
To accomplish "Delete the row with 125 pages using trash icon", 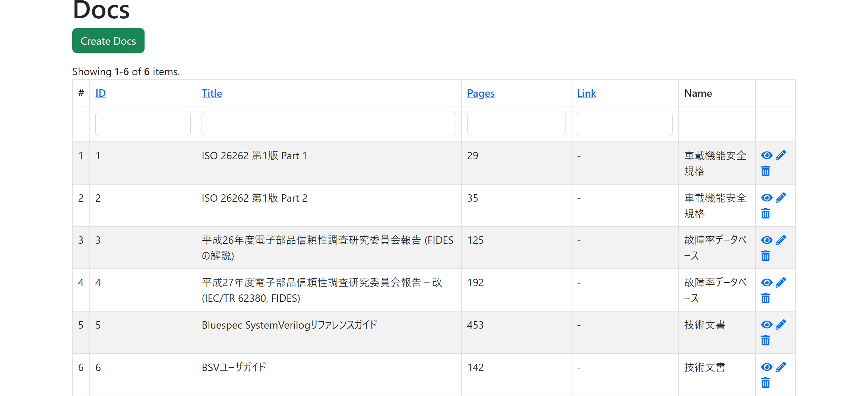I will coord(766,256).
